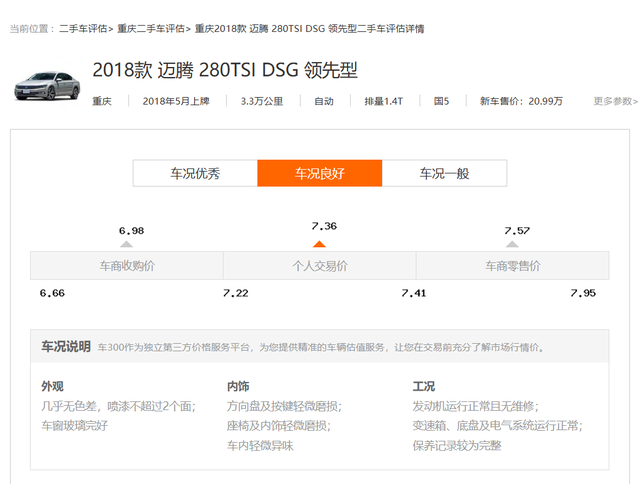640x484 pixels.
Task: Switch to 车况一般 tab
Action: pyautogui.click(x=444, y=173)
